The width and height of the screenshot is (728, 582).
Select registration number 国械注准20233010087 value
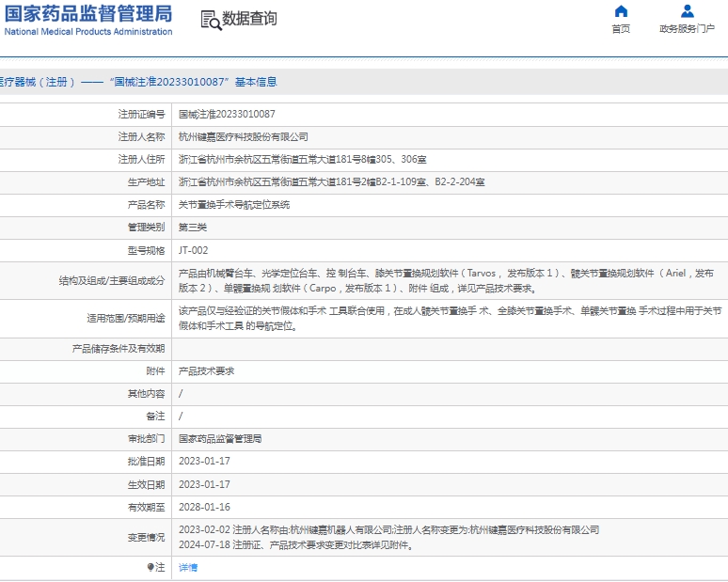[x=227, y=114]
